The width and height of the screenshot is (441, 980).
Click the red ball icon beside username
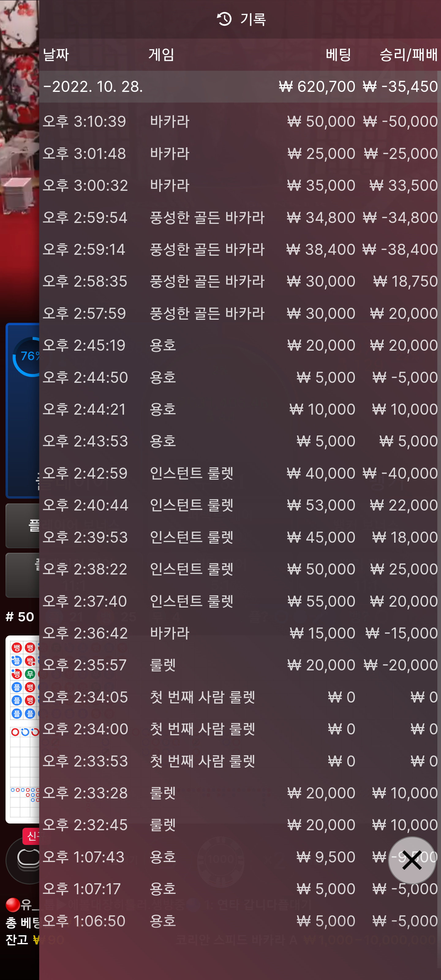[x=13, y=905]
